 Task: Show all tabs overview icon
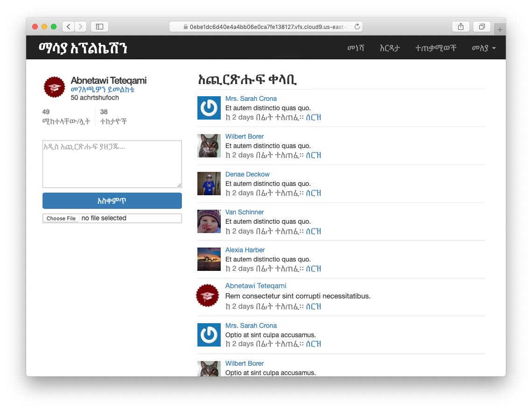pos(482,27)
